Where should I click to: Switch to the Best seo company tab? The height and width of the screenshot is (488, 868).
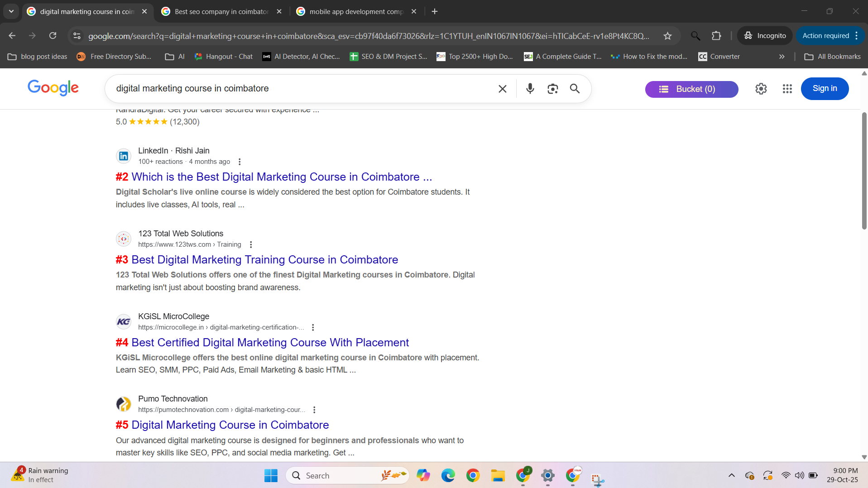pyautogui.click(x=221, y=11)
